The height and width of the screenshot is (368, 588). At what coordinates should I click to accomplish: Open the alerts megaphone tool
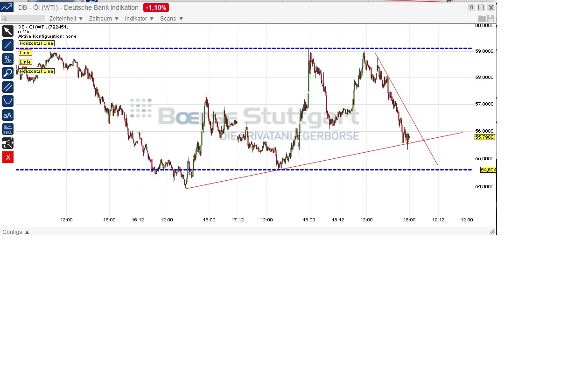(x=7, y=143)
